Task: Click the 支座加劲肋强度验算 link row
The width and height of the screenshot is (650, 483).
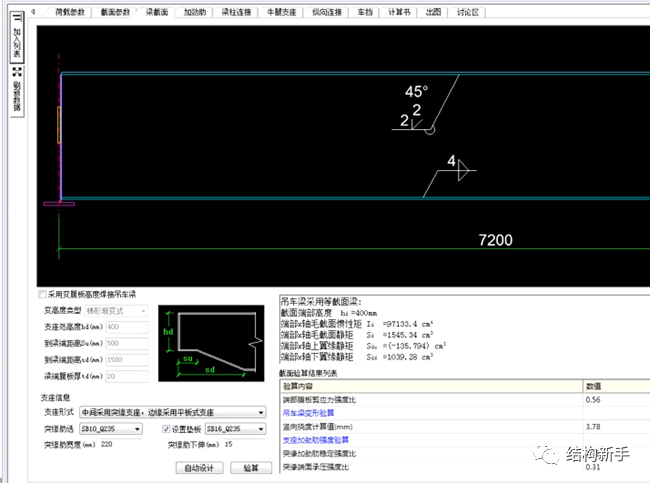Action: [316, 440]
